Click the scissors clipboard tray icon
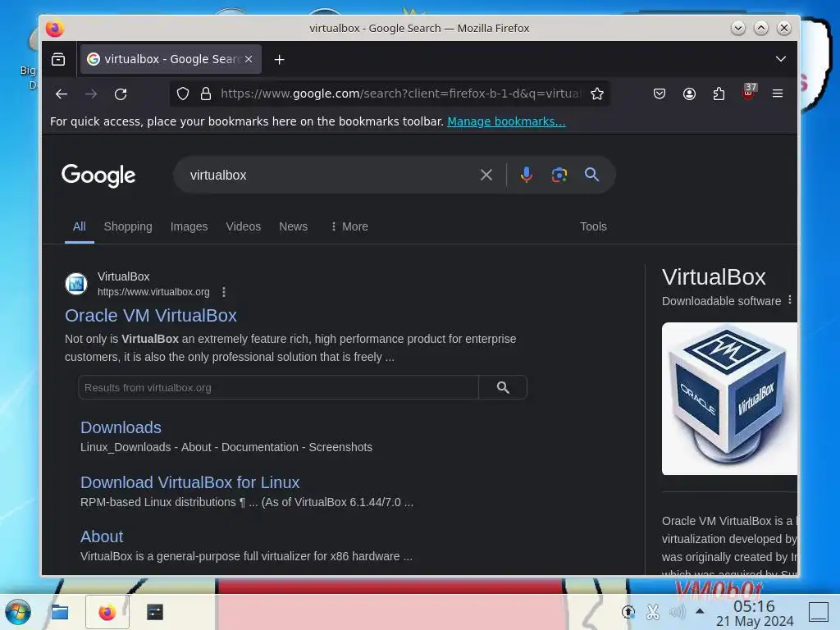Viewport: 840px width, 630px height. (652, 612)
